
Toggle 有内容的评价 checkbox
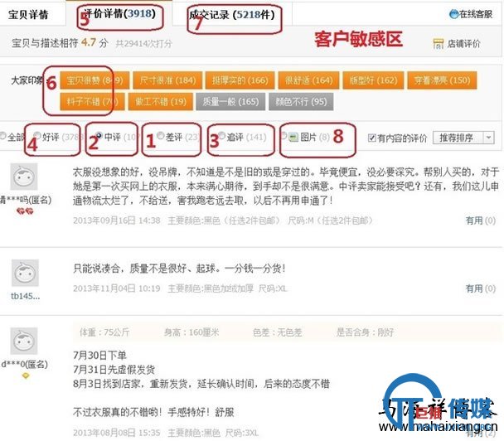372,138
